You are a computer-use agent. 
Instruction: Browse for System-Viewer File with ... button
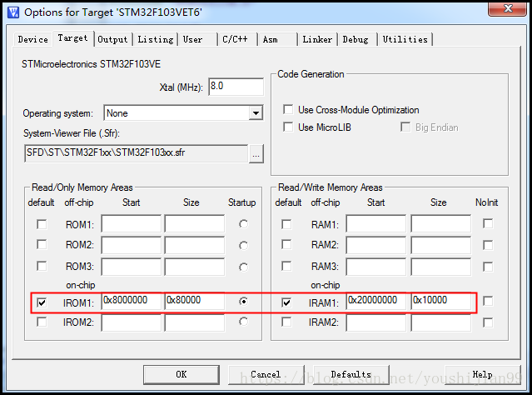tap(256, 154)
